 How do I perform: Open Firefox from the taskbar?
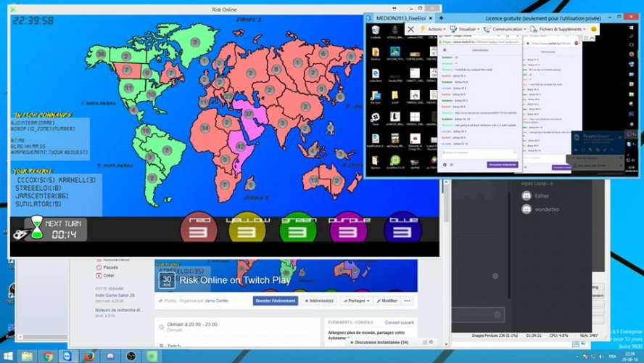[x=88, y=356]
